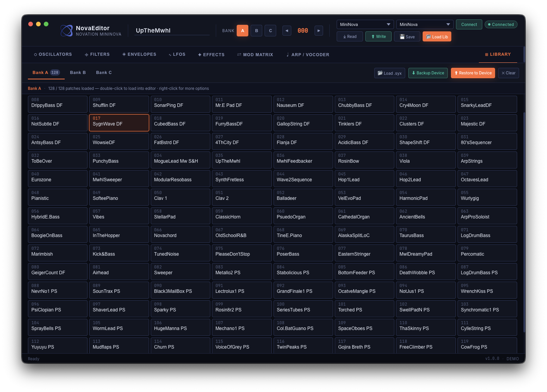This screenshot has height=392, width=547.
Task: Switch to the Oscillators tab
Action: [x=53, y=55]
